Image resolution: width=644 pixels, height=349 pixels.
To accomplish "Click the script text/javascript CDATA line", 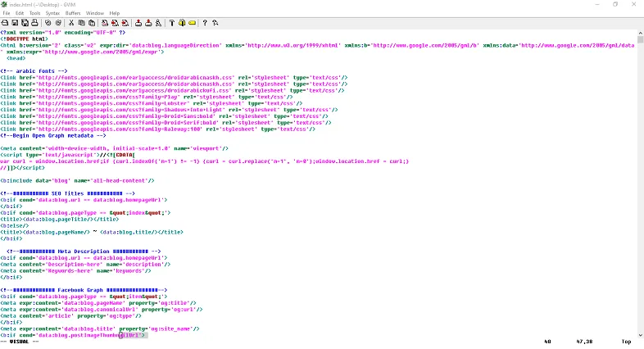I will (x=67, y=155).
